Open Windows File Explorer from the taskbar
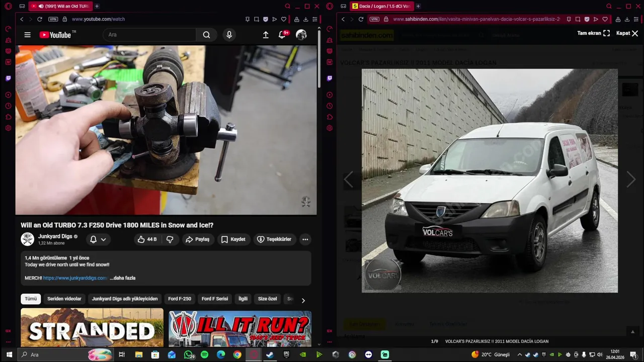This screenshot has height=362, width=644. click(x=139, y=354)
